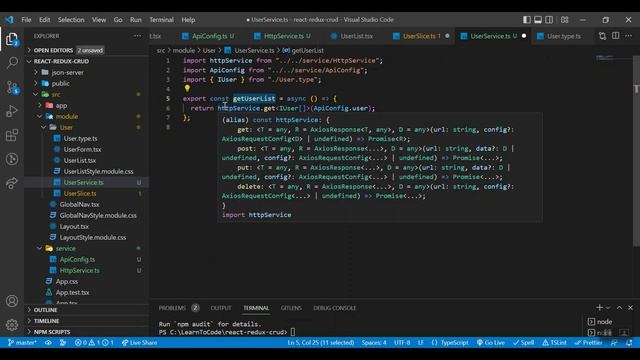This screenshot has width=640, height=360.
Task: Open Run and Debug view icon
Action: pyautogui.click(x=12, y=111)
